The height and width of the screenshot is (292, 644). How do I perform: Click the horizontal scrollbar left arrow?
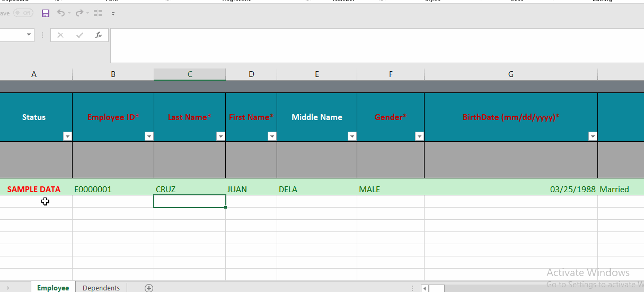(x=425, y=288)
